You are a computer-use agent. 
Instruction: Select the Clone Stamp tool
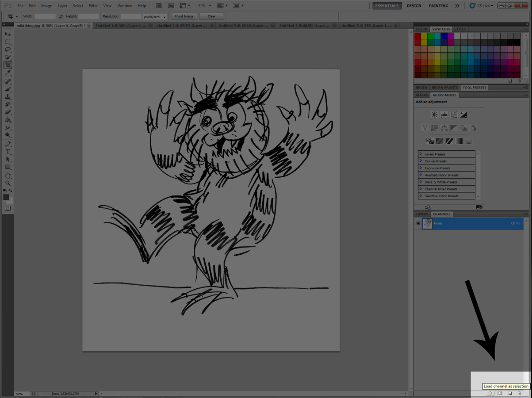(8, 97)
